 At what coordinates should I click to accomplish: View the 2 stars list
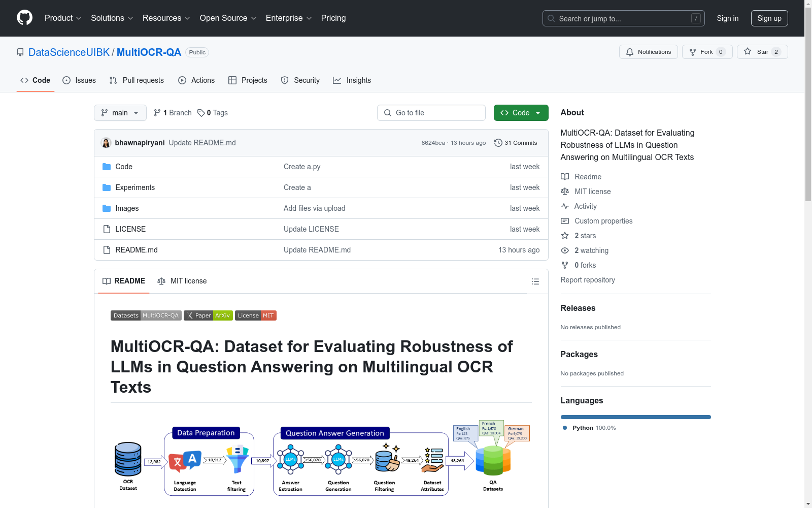coord(579,236)
